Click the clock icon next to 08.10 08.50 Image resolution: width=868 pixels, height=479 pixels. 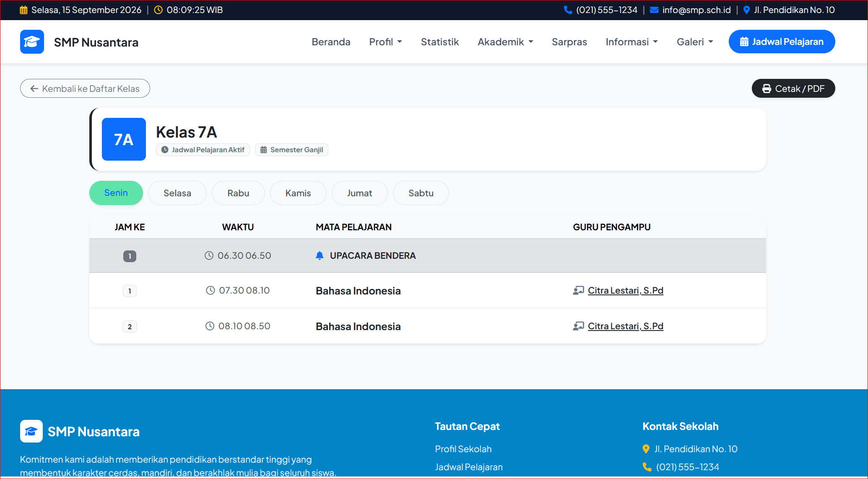[210, 326]
